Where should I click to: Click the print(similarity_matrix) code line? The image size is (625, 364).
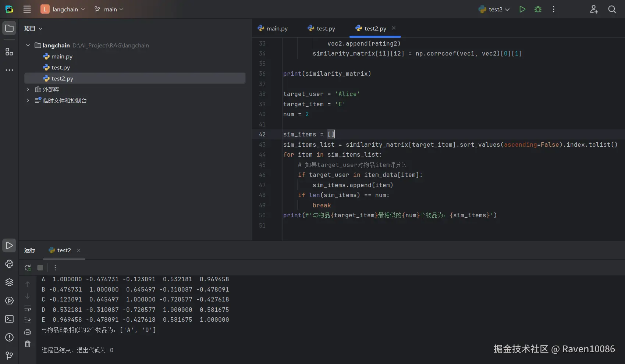[327, 74]
